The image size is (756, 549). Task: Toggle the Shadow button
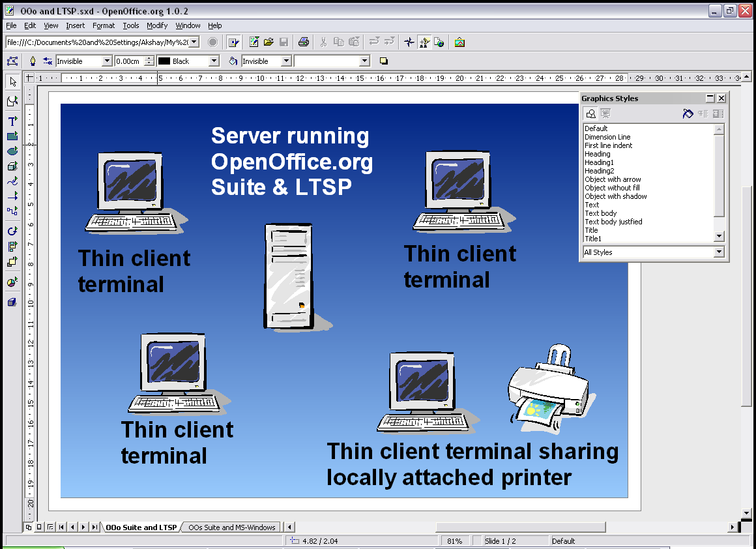(x=383, y=61)
